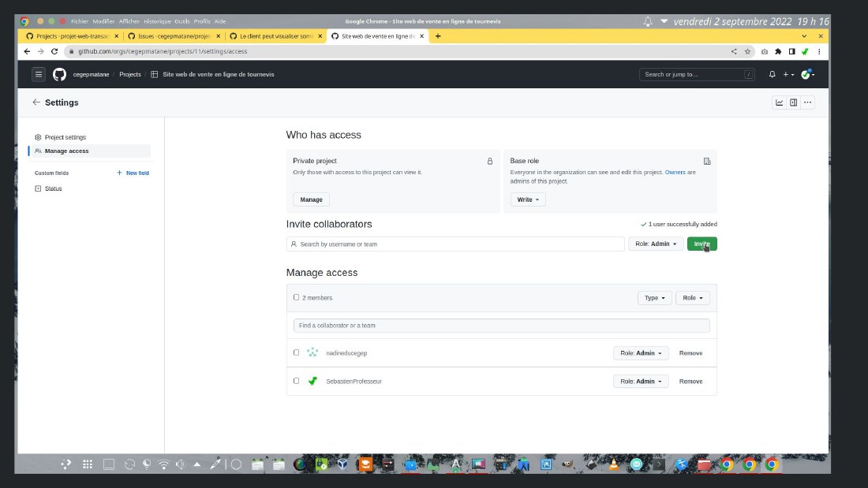Launch VLC from the dock
The width and height of the screenshot is (868, 488).
pyautogui.click(x=613, y=464)
